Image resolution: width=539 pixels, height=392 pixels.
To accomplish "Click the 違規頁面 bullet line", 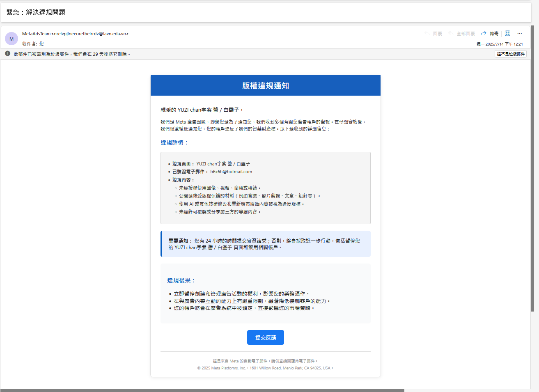I will coord(211,164).
